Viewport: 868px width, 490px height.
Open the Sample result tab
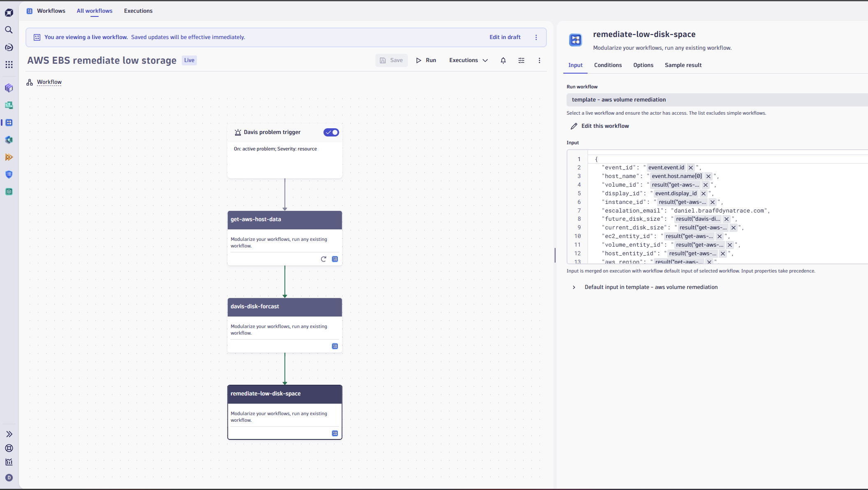tap(683, 65)
